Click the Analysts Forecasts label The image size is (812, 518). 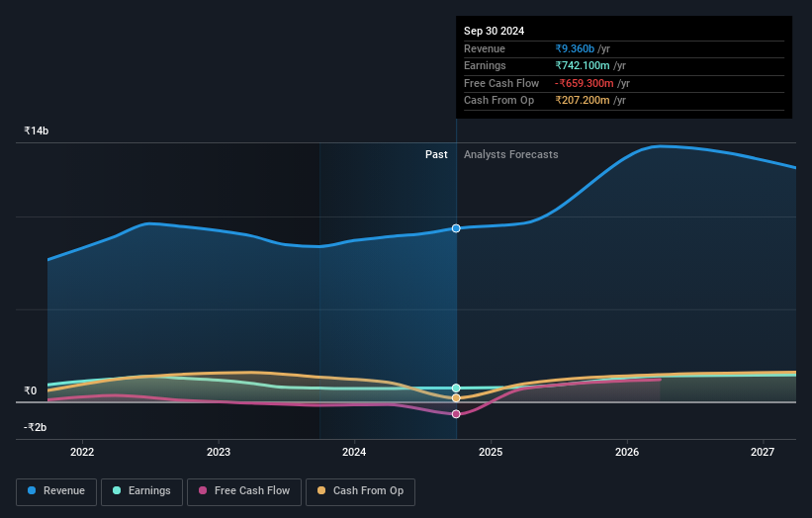pyautogui.click(x=510, y=154)
